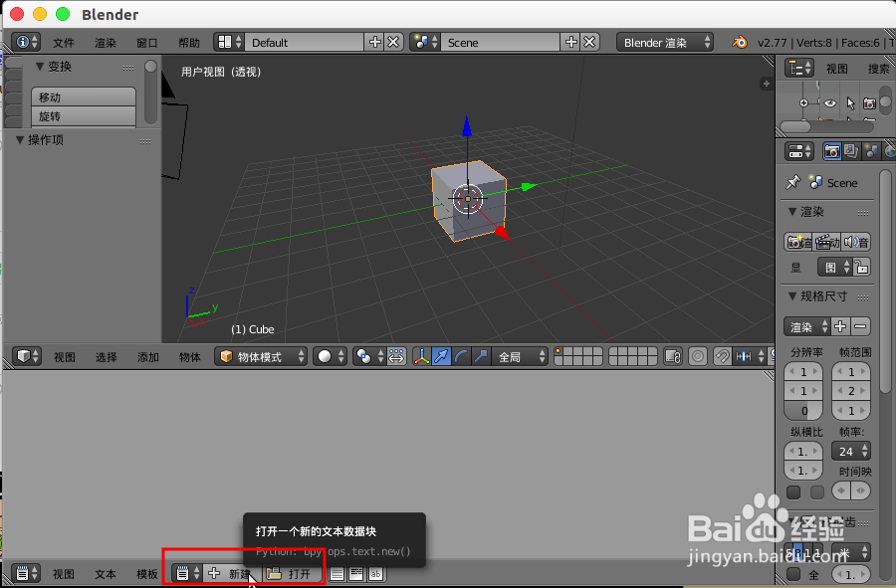Switch to the Render Layers properties tab

click(852, 150)
